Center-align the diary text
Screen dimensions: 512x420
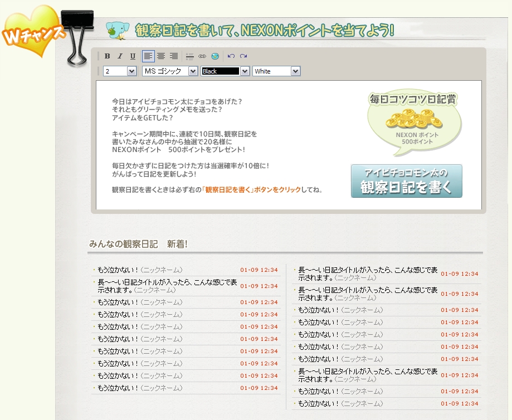coord(160,56)
